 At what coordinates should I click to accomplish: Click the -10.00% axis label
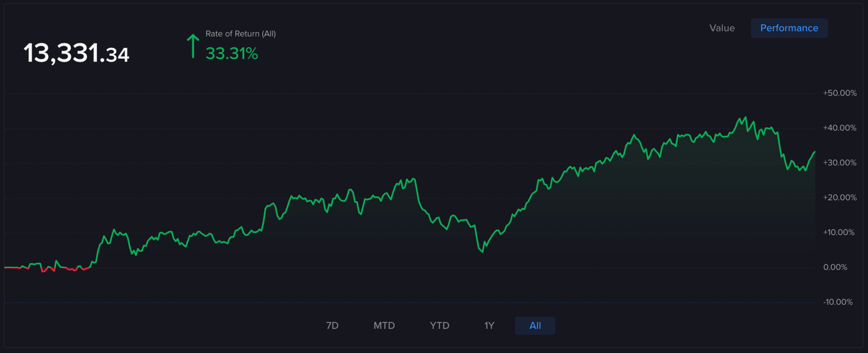[x=838, y=302]
